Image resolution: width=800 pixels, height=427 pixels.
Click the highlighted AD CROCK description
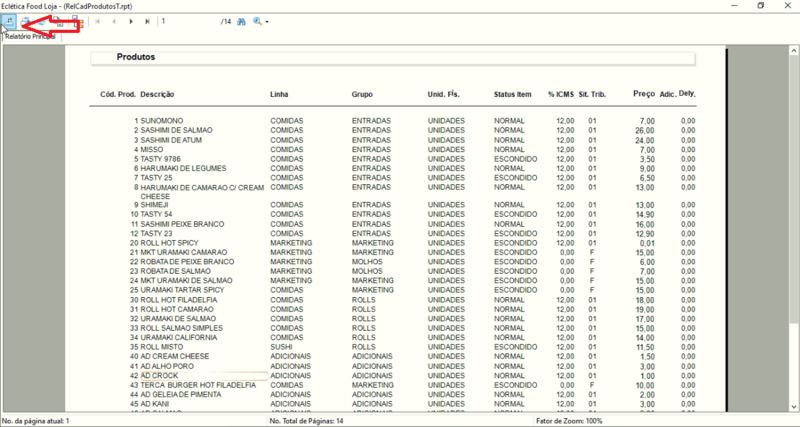pyautogui.click(x=159, y=375)
